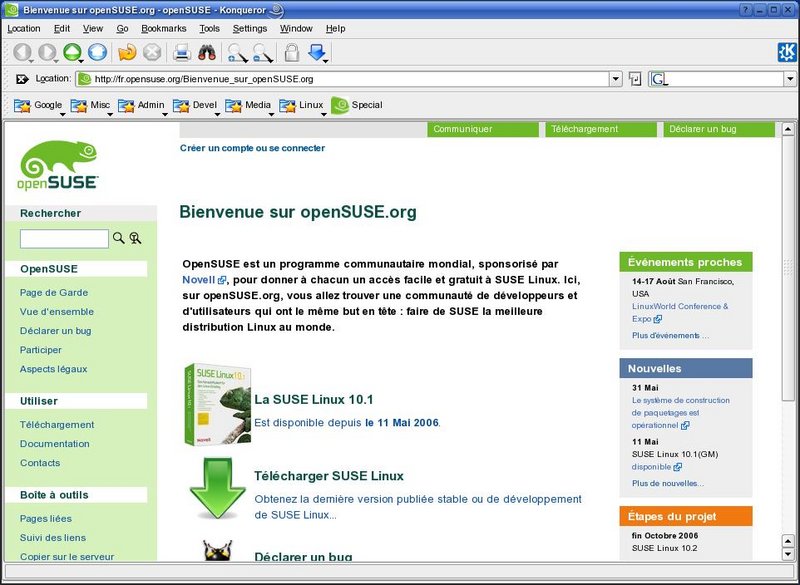Increase font size with the zoom-in magnifier
The image size is (800, 585).
(x=237, y=53)
